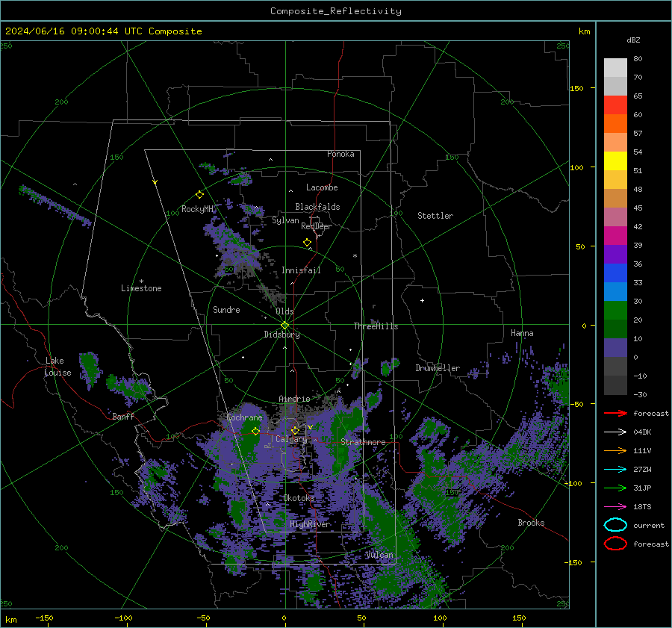Viewport: 672px width, 628px height.
Task: Click the Drumheller label
Action: coord(438,368)
